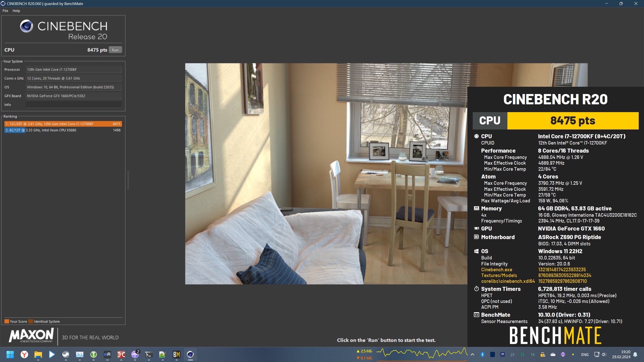Click the OS field showing Windows 10
The image size is (644, 362).
pos(73,87)
